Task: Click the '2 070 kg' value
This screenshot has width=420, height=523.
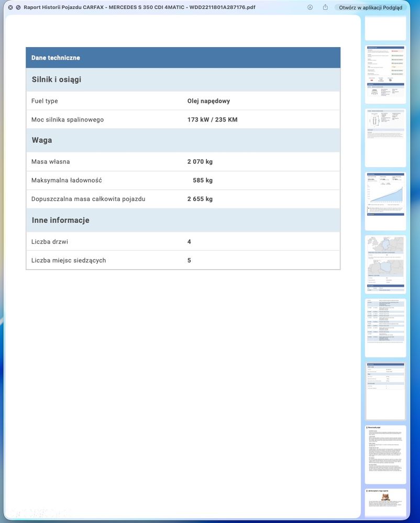Action: tap(200, 162)
